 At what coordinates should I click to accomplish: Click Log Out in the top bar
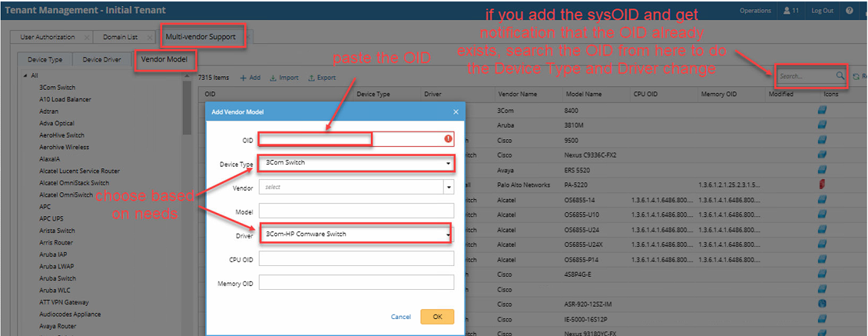pyautogui.click(x=823, y=11)
